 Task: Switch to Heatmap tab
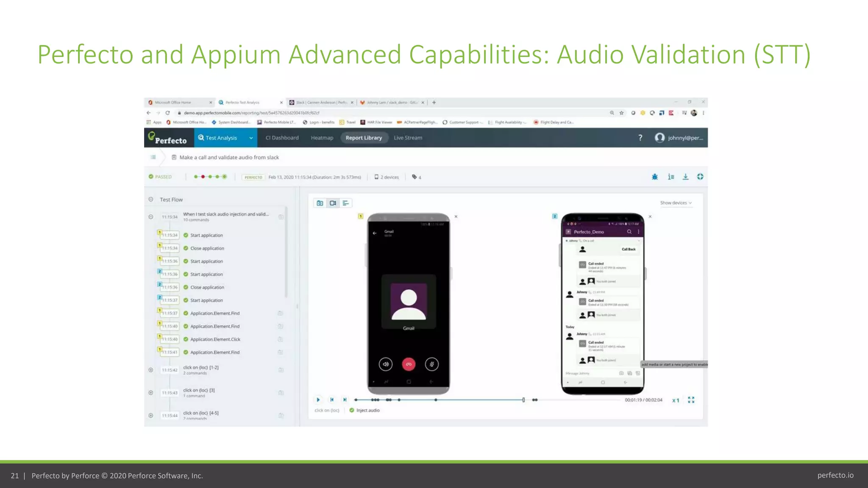pyautogui.click(x=322, y=138)
